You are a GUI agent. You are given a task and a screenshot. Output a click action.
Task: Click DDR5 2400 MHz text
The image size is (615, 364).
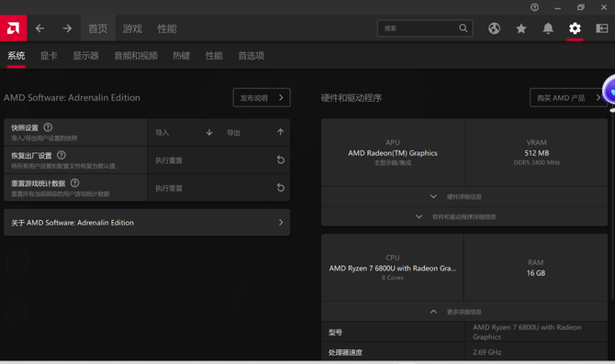pyautogui.click(x=537, y=162)
